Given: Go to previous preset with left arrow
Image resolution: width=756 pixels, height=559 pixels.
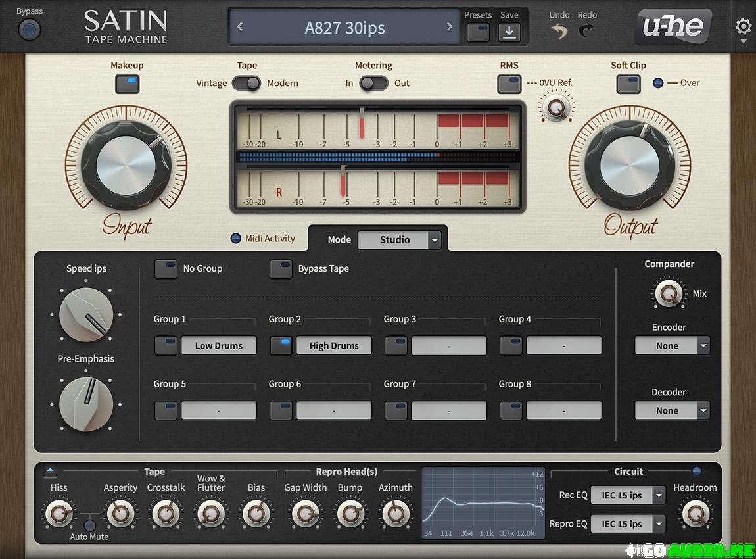Looking at the screenshot, I should coord(240,27).
